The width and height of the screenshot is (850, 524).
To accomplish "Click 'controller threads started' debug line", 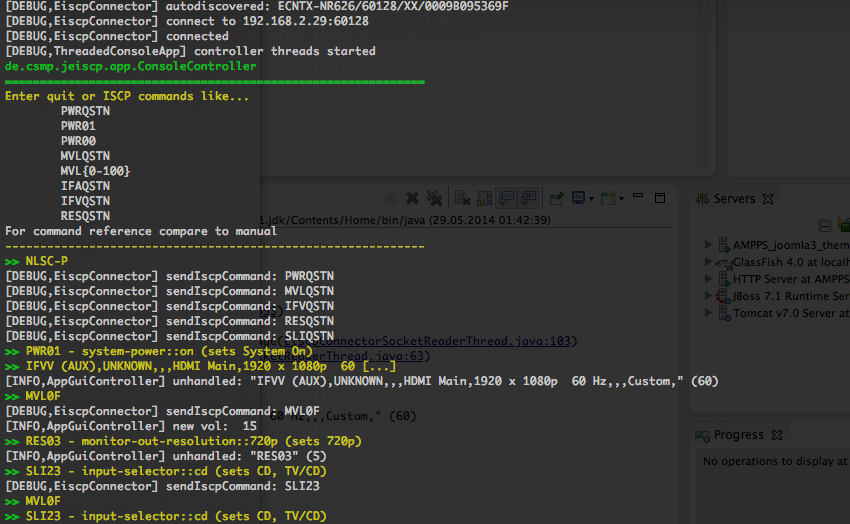I will point(190,51).
